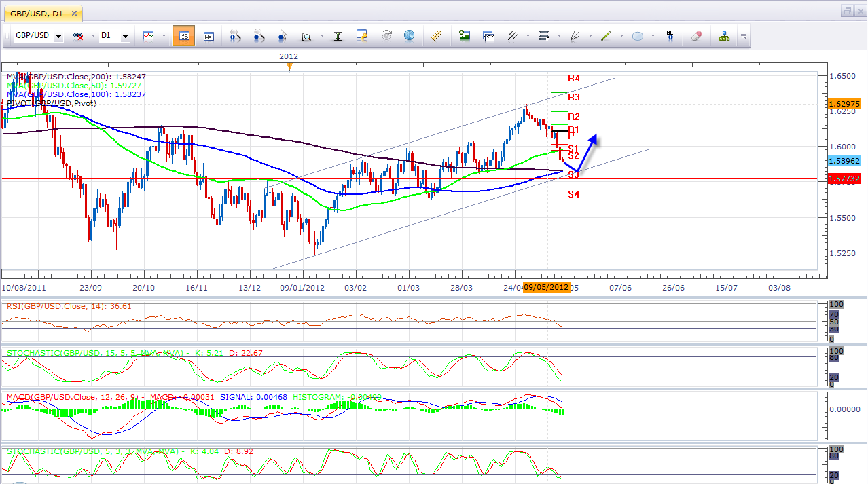Image resolution: width=868 pixels, height=484 pixels.
Task: Click the STOCHASTIC 5, 3, 3 indicator label
Action: [x=128, y=451]
